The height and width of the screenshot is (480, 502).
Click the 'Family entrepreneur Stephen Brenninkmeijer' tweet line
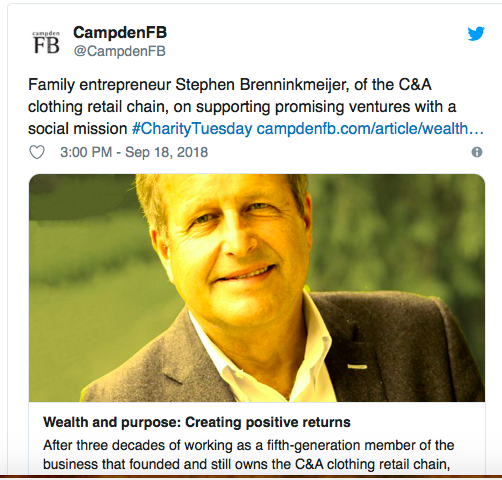coord(230,85)
